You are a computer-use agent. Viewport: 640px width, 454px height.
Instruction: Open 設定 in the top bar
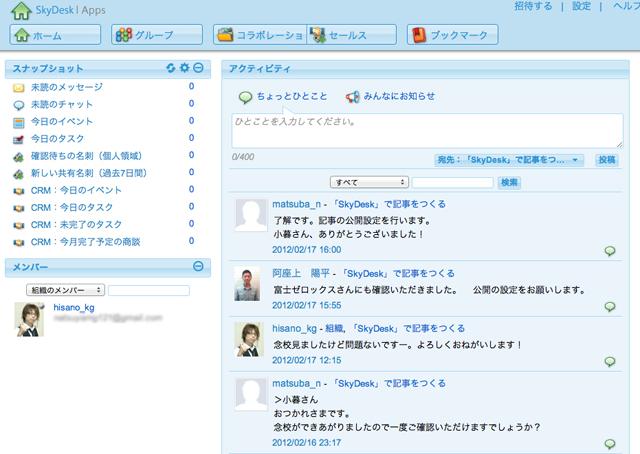pos(581,6)
